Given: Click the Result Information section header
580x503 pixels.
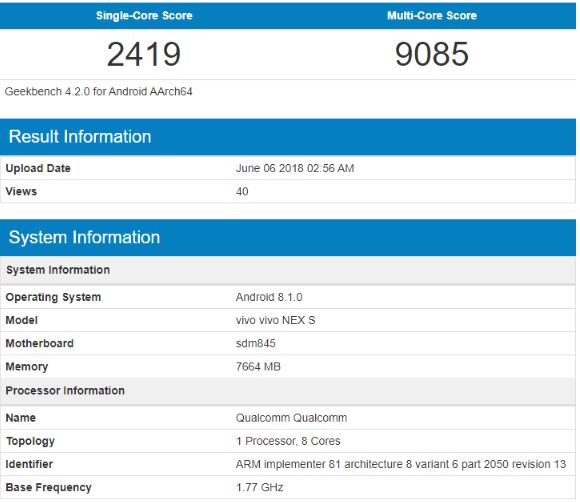Looking at the screenshot, I should [288, 137].
